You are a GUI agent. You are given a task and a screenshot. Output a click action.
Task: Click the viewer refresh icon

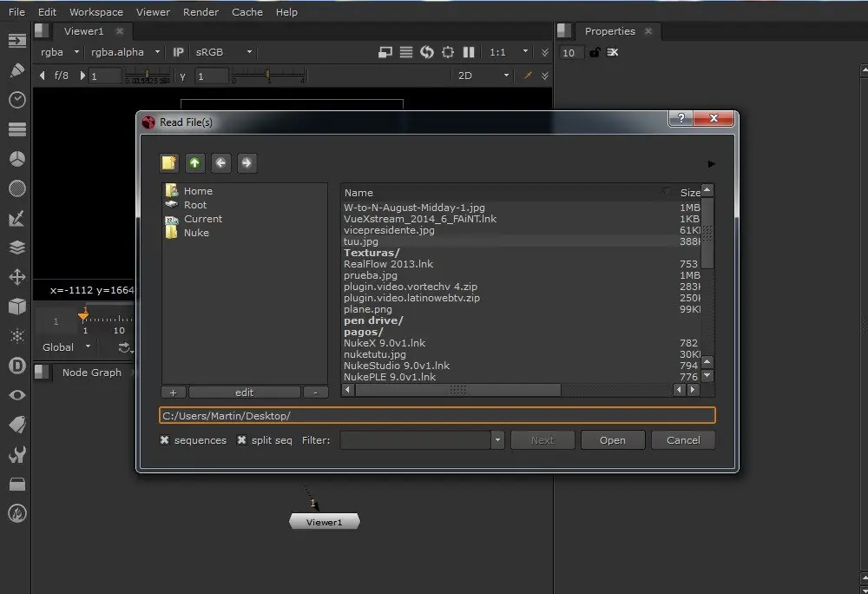click(x=427, y=52)
